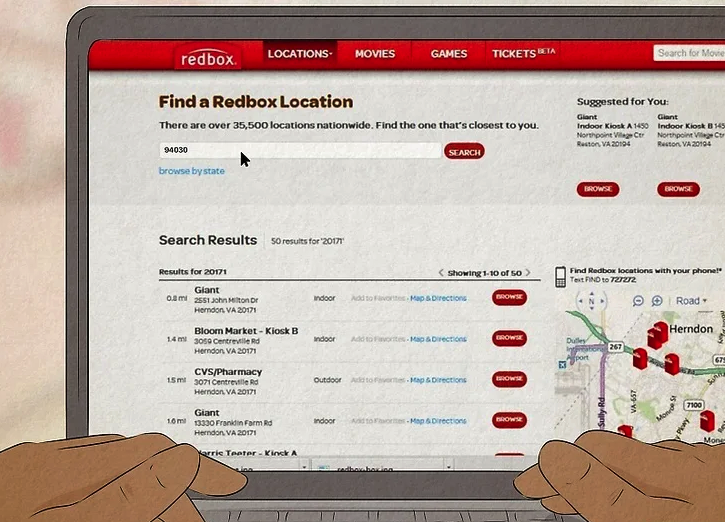Click the CVS/Pharmacy result name
This screenshot has height=522, width=725.
click(228, 372)
